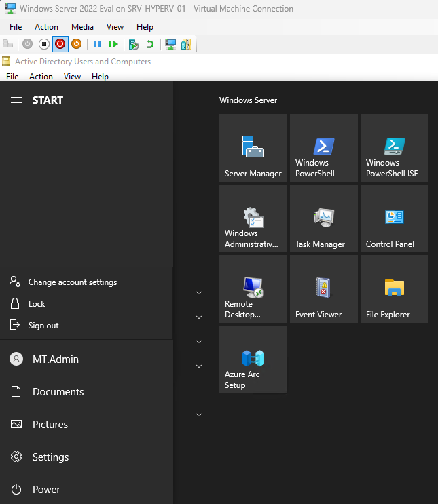Reset the VM with the green play icon
Viewport: 438px width, 504px height.
coord(113,44)
